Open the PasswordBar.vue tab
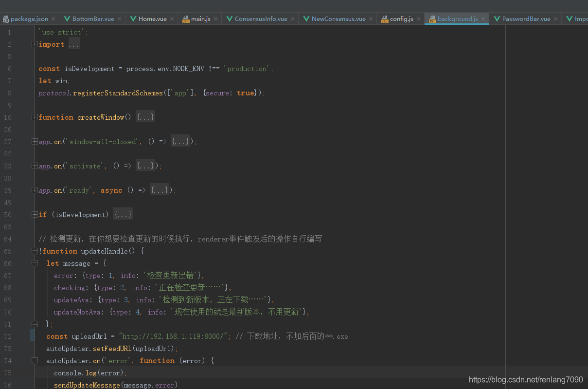The image size is (588, 389). click(526, 19)
